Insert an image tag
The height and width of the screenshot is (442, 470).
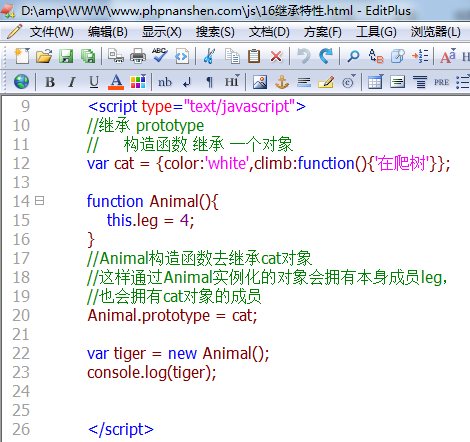coord(260,82)
